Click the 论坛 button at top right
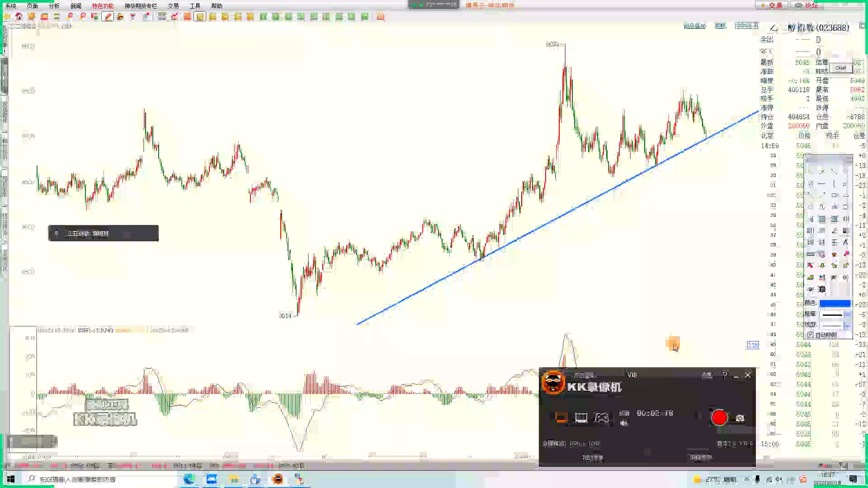The height and width of the screenshot is (488, 868). [807, 5]
